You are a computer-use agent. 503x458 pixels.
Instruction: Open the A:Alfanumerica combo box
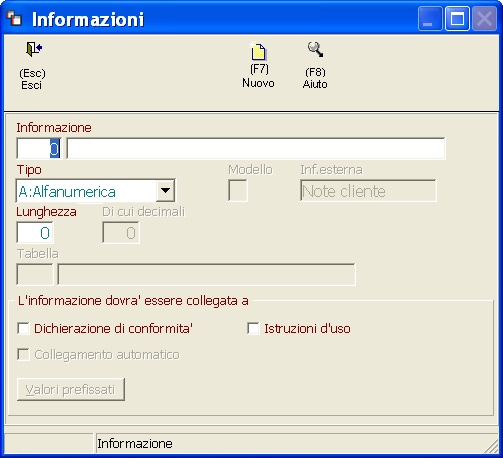tap(95, 191)
